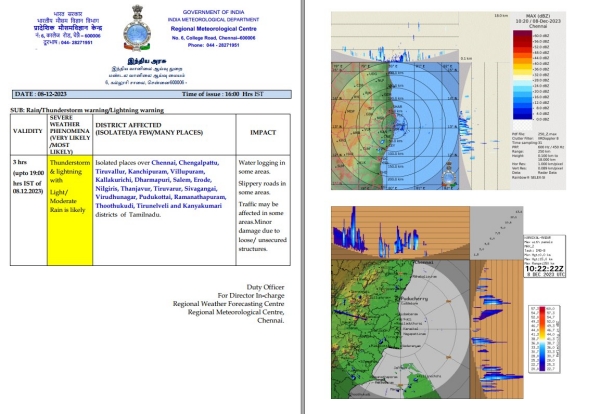Click the Regional Weather Forecasting Centre line
Image resolution: width=600 pixels, height=414 pixels.
228,304
